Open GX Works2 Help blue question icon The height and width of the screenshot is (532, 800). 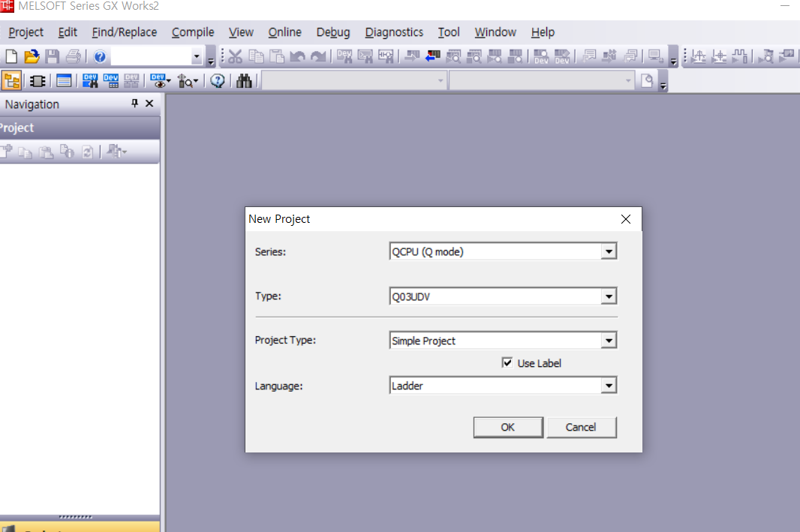tap(100, 56)
